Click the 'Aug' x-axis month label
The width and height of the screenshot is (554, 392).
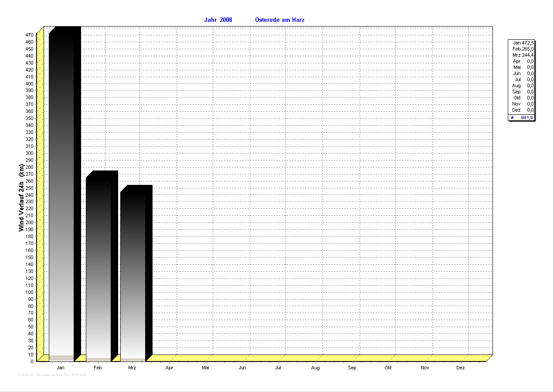click(315, 368)
